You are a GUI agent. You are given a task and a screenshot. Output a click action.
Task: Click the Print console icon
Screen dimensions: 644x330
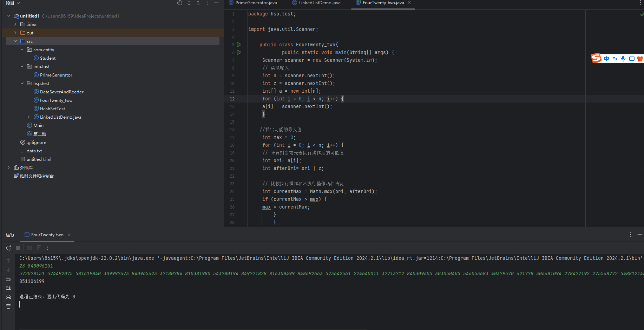pos(8,297)
